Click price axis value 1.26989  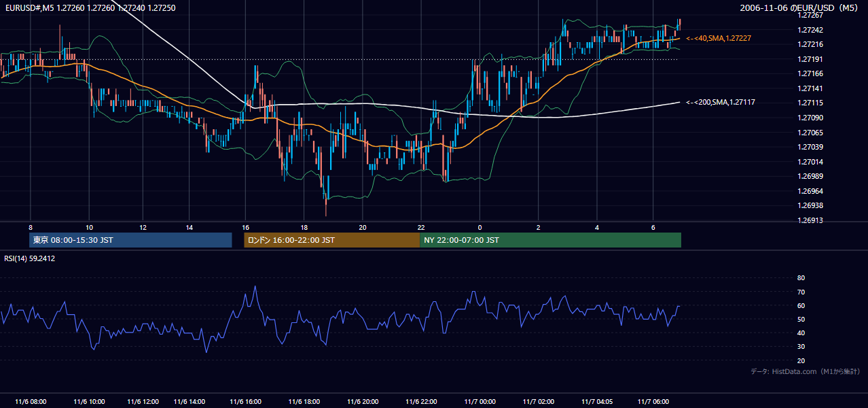tap(812, 176)
